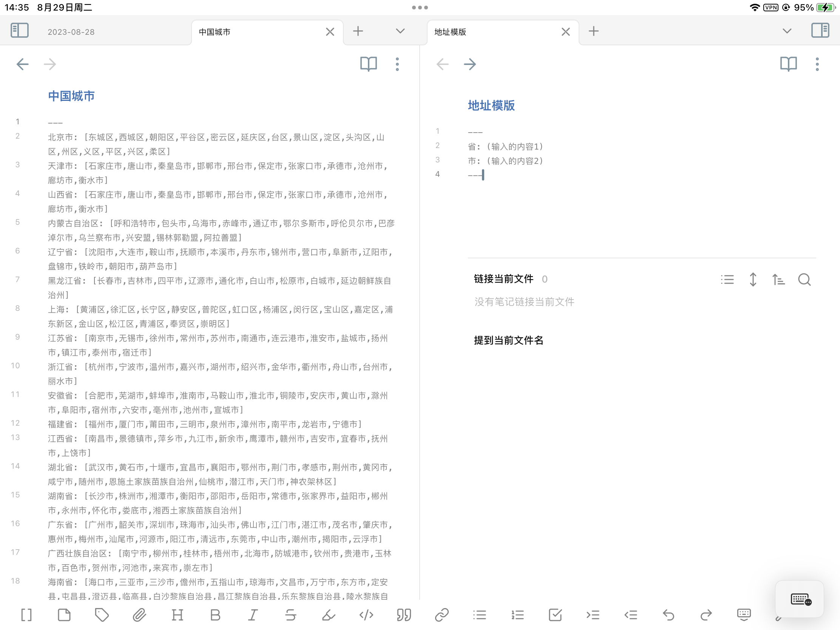Click the 中国城市 note title
The width and height of the screenshot is (840, 630).
coord(71,96)
